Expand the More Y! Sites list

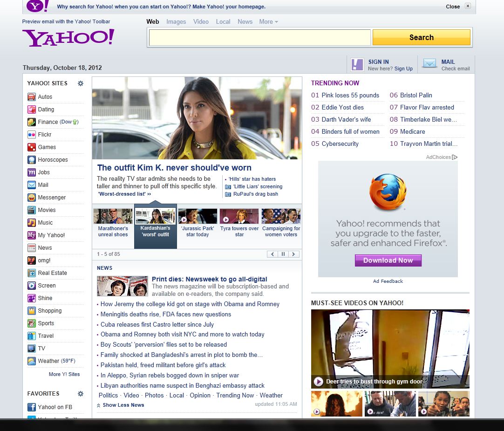click(x=64, y=374)
